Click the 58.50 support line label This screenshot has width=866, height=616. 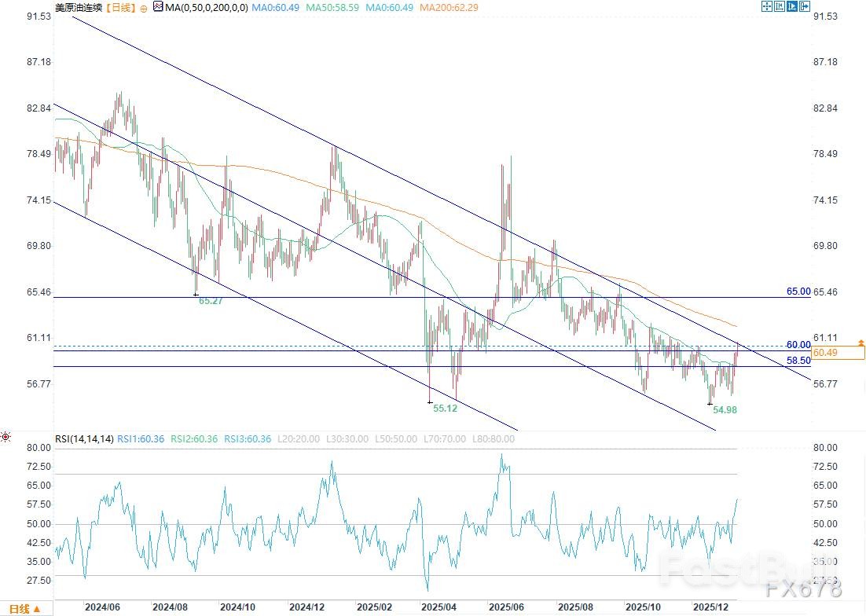coord(798,360)
